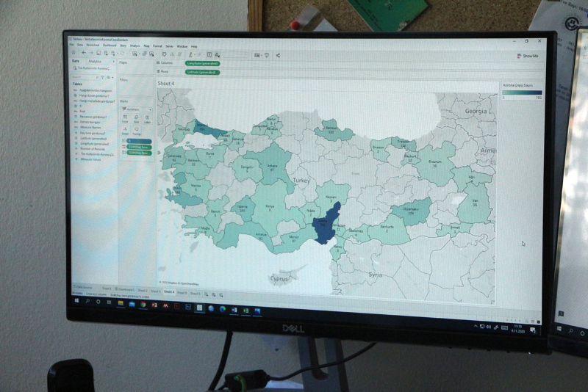
Task: Click the undo back arrow in toolbar
Action: [83, 54]
